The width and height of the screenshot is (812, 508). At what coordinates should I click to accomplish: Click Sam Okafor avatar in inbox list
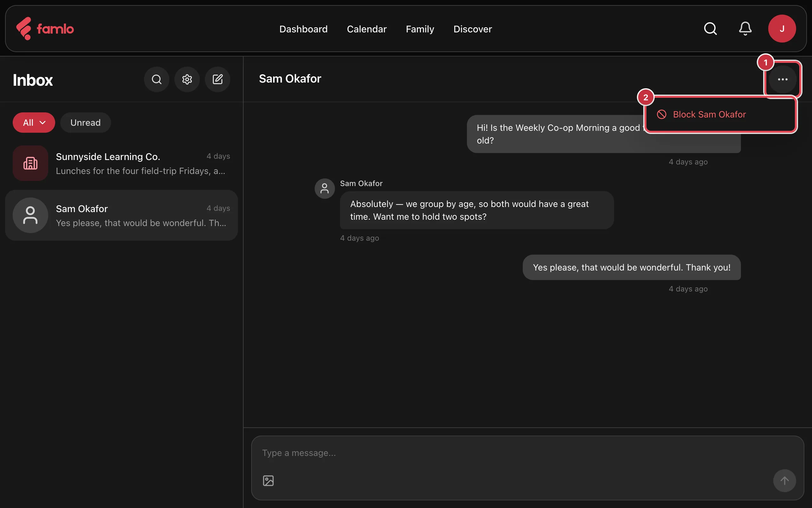30,215
